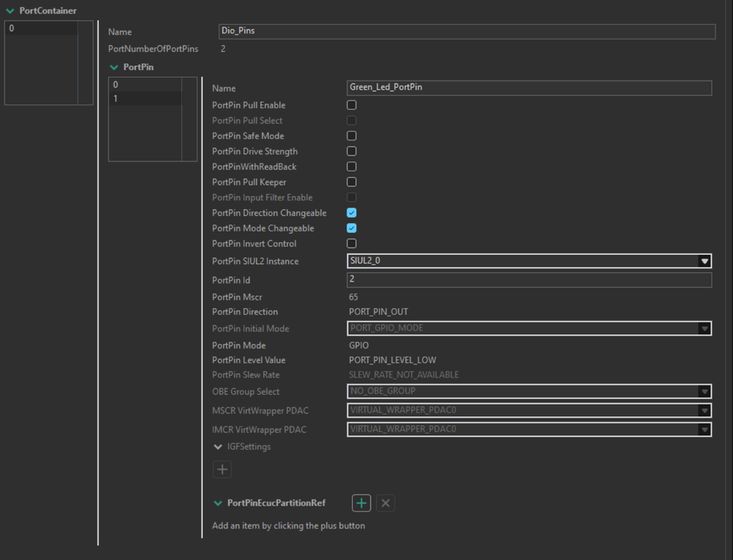Click the X remove icon beside PortPinEcucPartitionRef

[386, 503]
